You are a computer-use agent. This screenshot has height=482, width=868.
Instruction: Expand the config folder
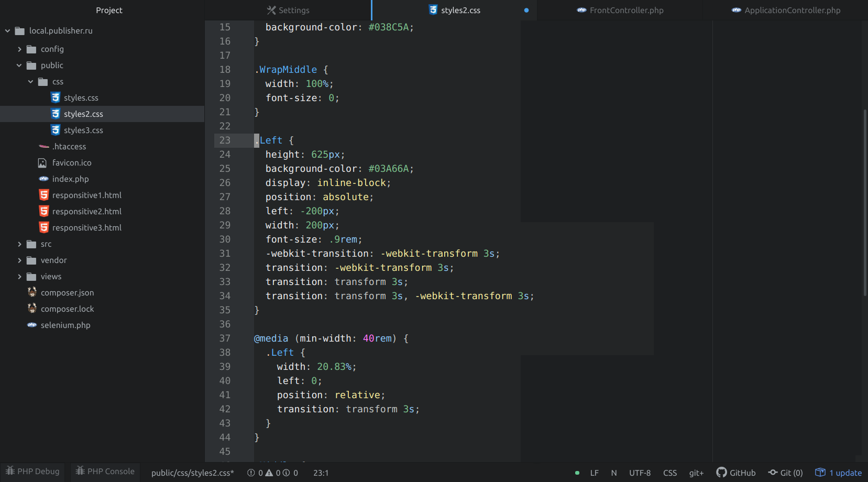(x=19, y=49)
